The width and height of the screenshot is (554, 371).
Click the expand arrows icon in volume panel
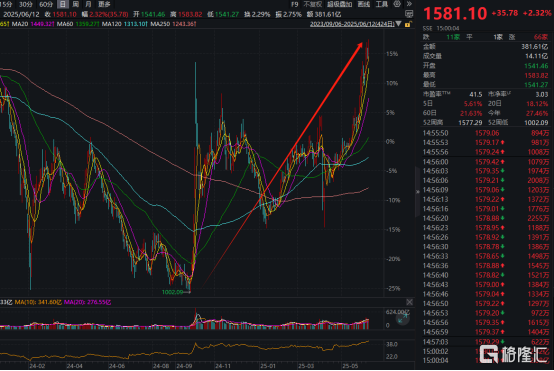pyautogui.click(x=402, y=318)
